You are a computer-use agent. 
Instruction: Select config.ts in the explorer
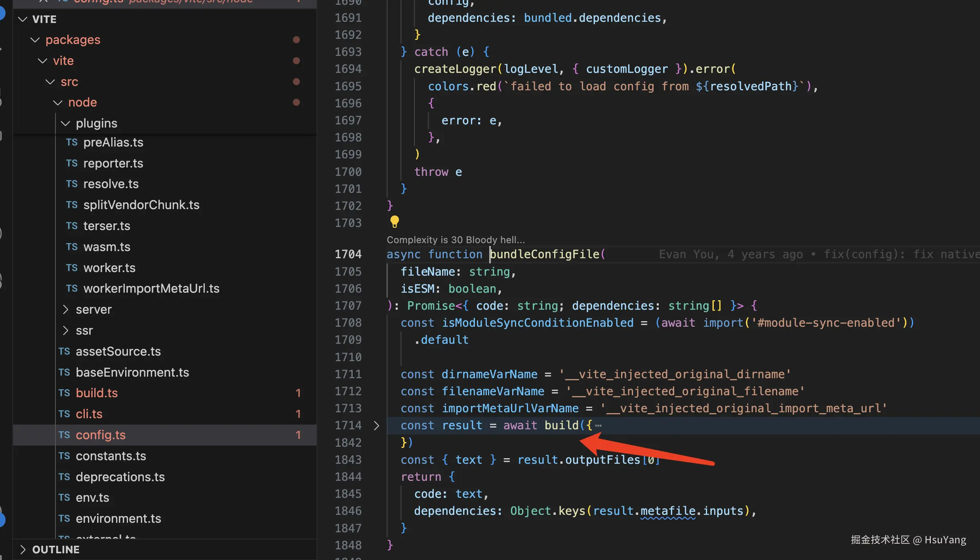click(x=101, y=435)
